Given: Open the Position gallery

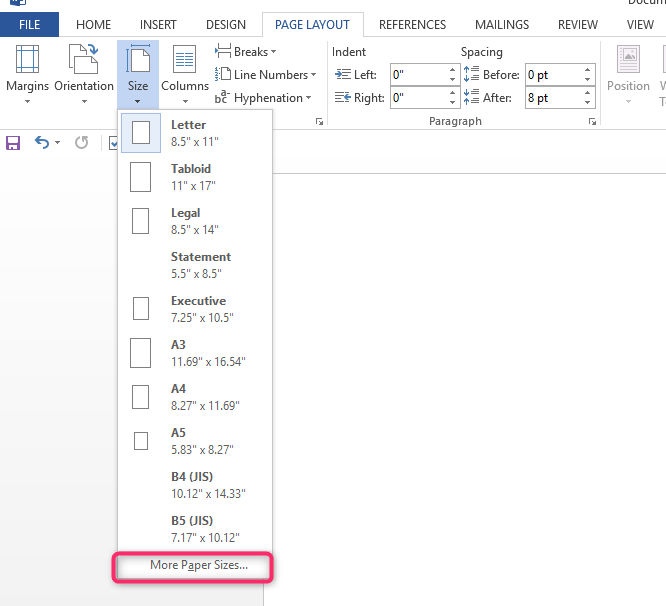Looking at the screenshot, I should (628, 74).
